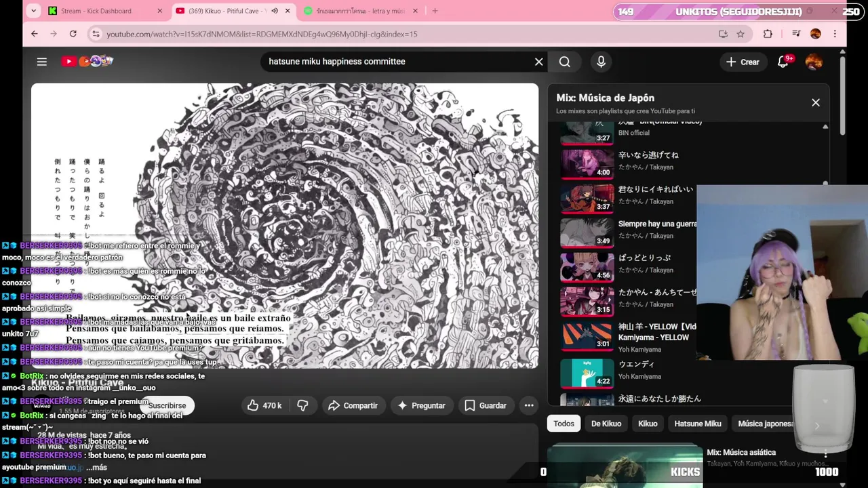Open Mix: Música asiática thumbnail

pos(625,466)
